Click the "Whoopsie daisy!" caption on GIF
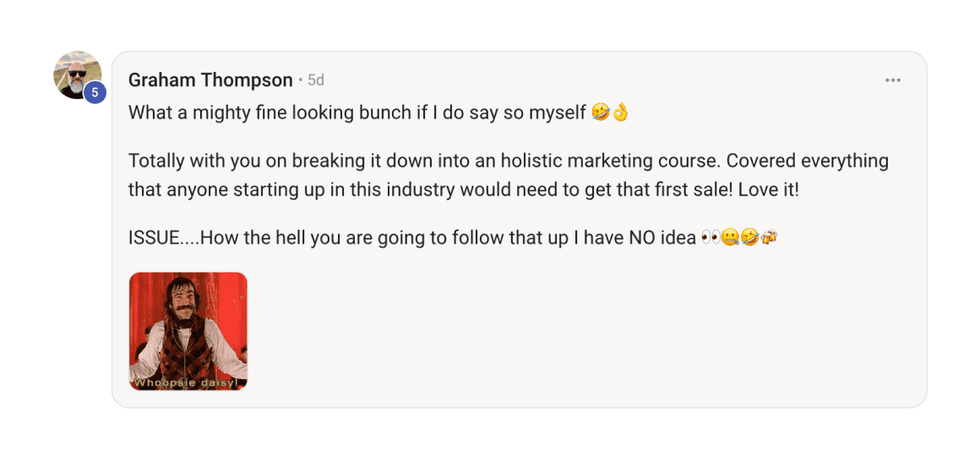This screenshot has width=980, height=460. pyautogui.click(x=188, y=383)
